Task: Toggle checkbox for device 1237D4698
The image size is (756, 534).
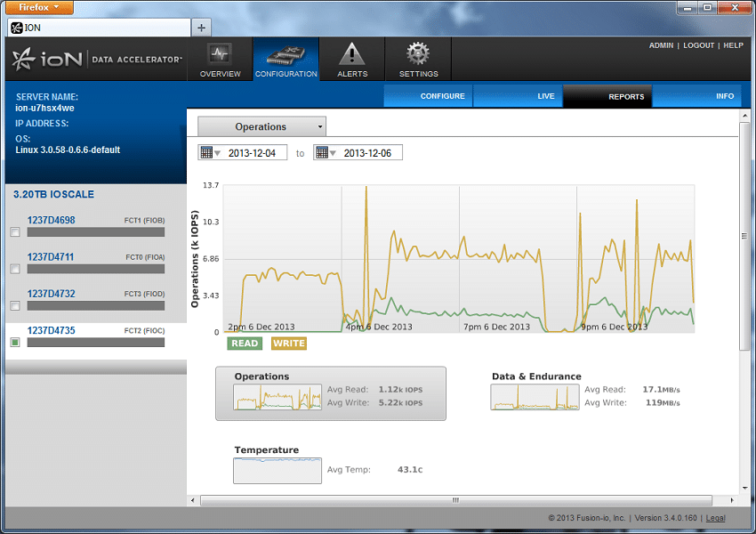Action: (x=15, y=232)
